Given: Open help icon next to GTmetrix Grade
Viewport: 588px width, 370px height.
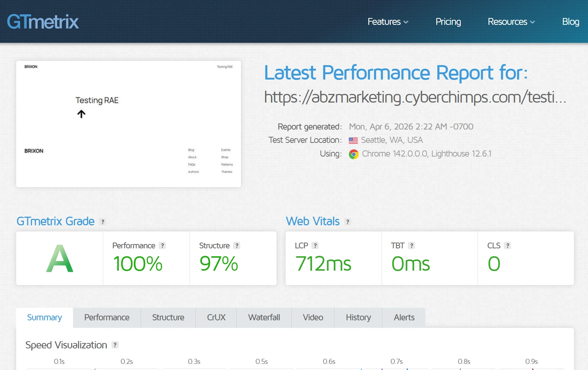Looking at the screenshot, I should tap(103, 222).
